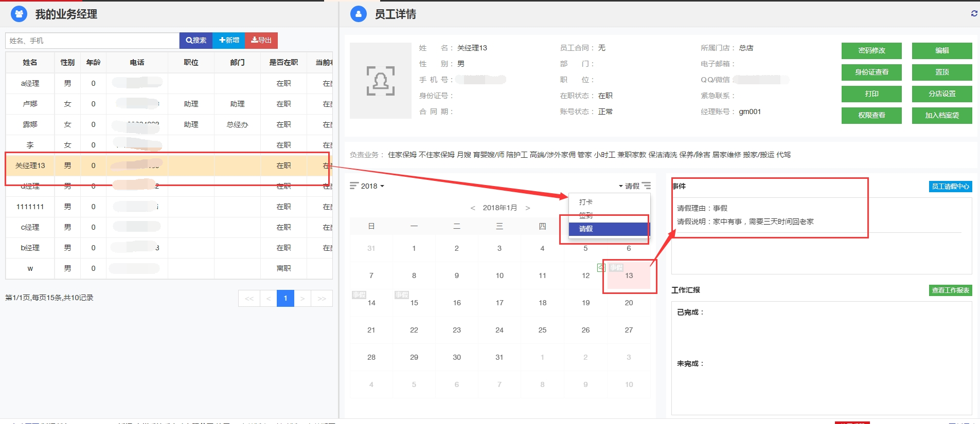The height and width of the screenshot is (424, 980).
Task: Click the 经理账号 gm001 value
Action: tap(750, 112)
